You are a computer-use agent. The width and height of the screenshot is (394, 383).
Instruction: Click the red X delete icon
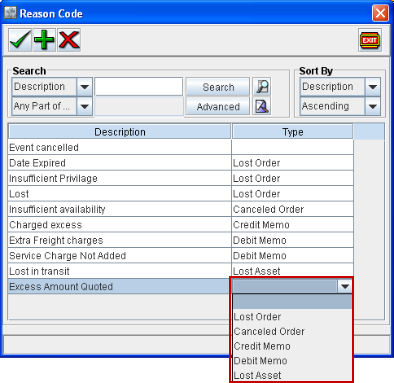[69, 40]
